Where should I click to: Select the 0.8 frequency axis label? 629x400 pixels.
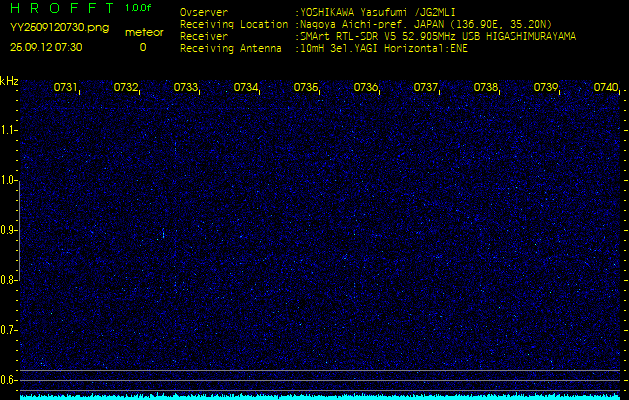(9, 280)
